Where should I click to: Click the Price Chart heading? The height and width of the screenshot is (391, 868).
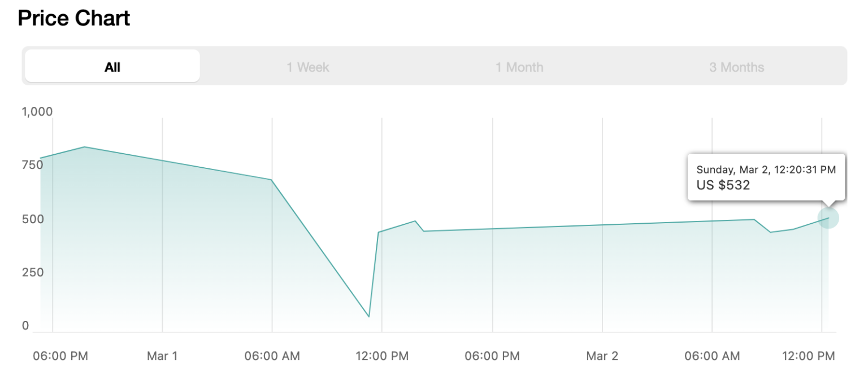coord(74,19)
